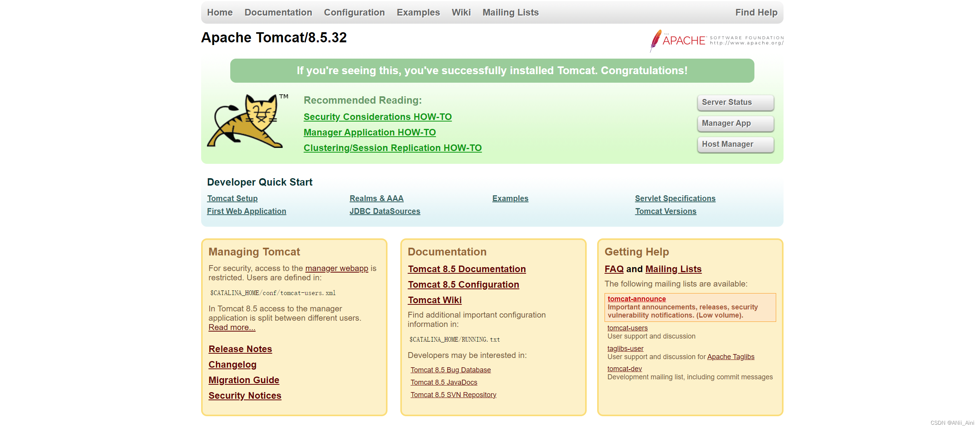The image size is (980, 429).
Task: Open Examples in the top navigation bar
Action: click(x=418, y=12)
